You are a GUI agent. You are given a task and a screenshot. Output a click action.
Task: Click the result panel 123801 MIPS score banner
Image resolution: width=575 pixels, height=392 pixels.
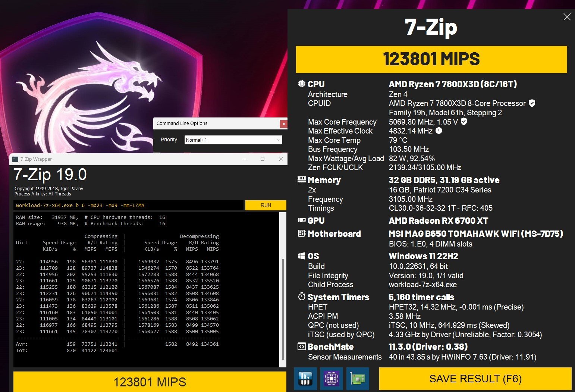click(x=431, y=59)
